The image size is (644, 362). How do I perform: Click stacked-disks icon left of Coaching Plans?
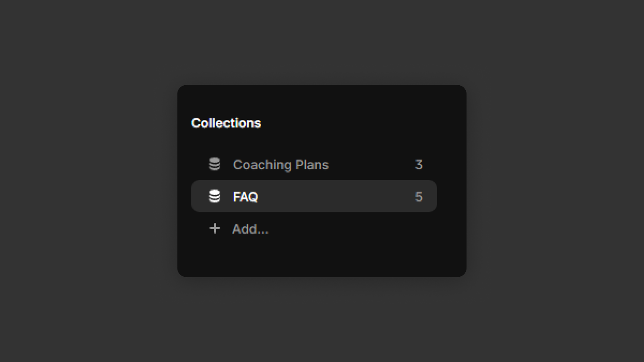click(215, 164)
